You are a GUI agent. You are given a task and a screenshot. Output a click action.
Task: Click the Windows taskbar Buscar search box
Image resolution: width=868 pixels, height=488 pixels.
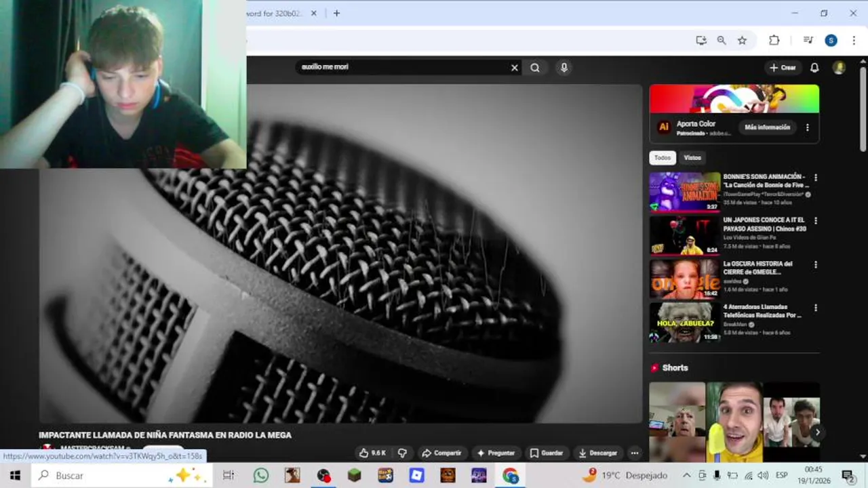pyautogui.click(x=122, y=476)
